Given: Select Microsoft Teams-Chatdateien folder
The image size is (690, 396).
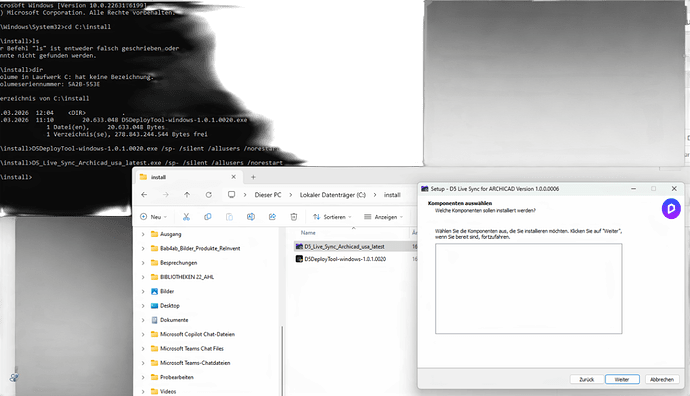Looking at the screenshot, I should click(195, 363).
